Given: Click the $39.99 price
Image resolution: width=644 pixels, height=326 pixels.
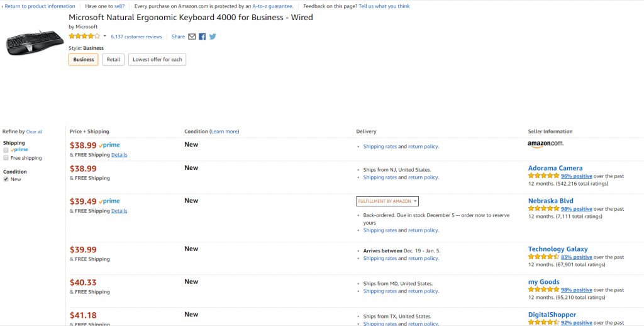Looking at the screenshot, I should point(84,250).
